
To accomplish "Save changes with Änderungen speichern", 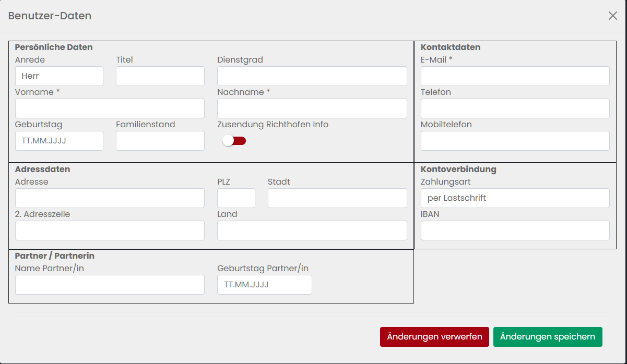I will [x=547, y=337].
